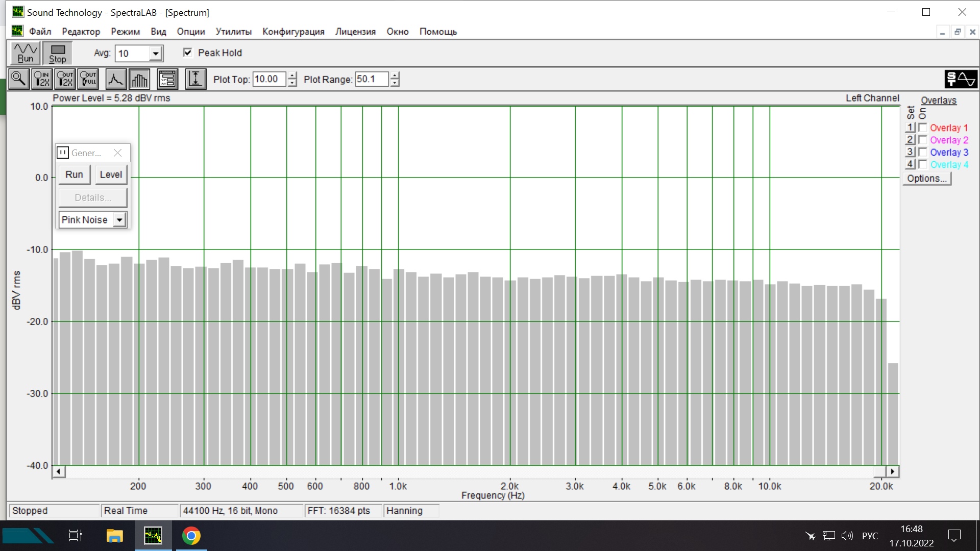Select the magnifier zoom tool

click(19, 79)
